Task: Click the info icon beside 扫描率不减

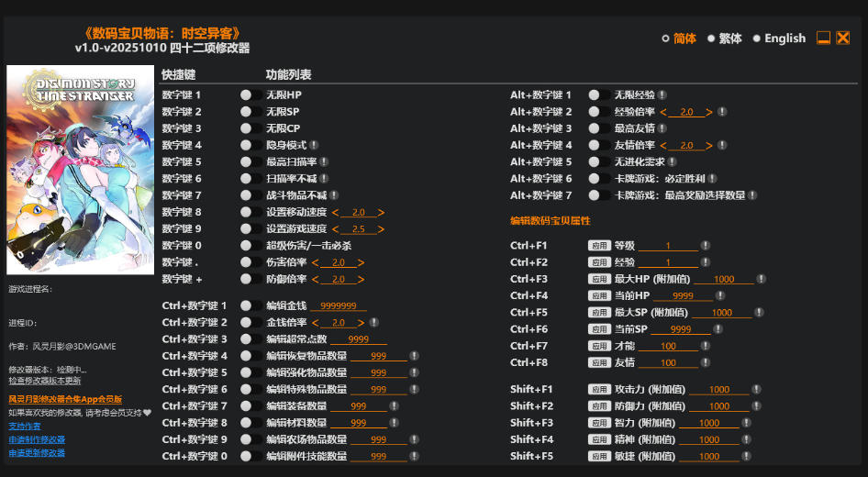Action: pyautogui.click(x=324, y=178)
